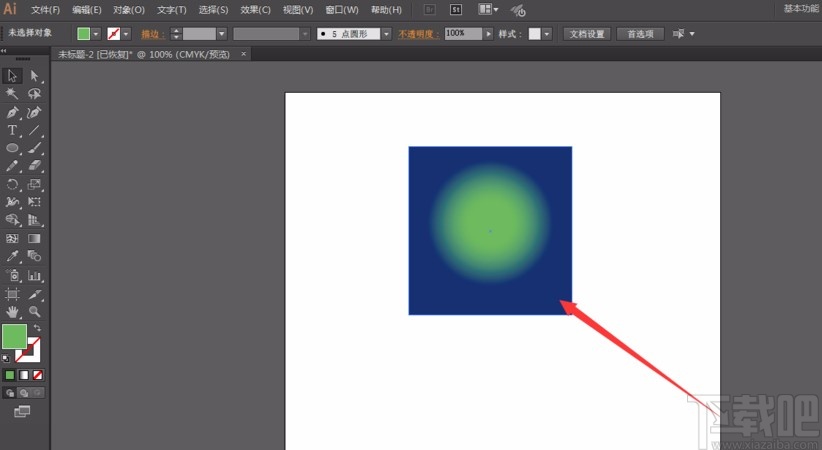Select the Eyedropper tool

tap(12, 256)
